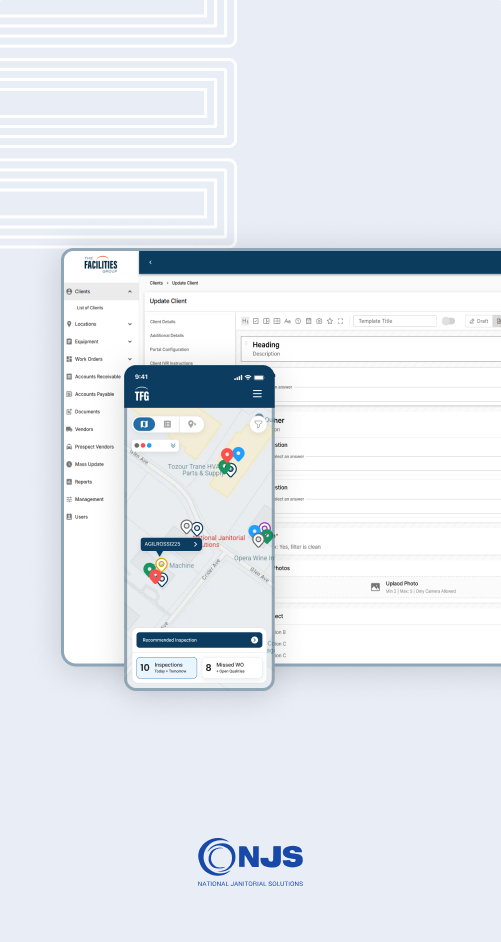Open the hamburger menu in the mobile app
Viewport: 501px width, 942px height.
click(257, 394)
